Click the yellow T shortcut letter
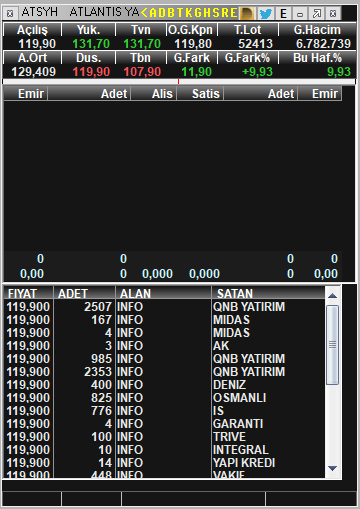This screenshot has height=509, width=360. (x=180, y=13)
